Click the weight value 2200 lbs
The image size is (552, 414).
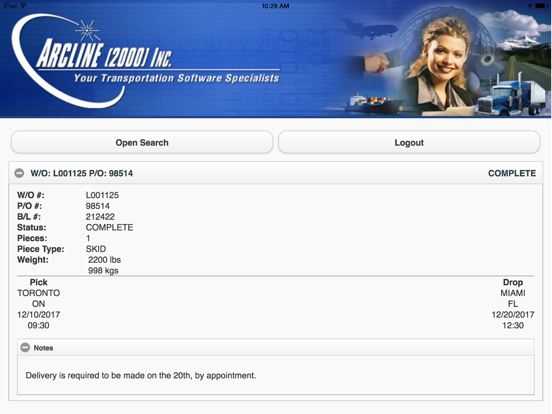click(105, 260)
